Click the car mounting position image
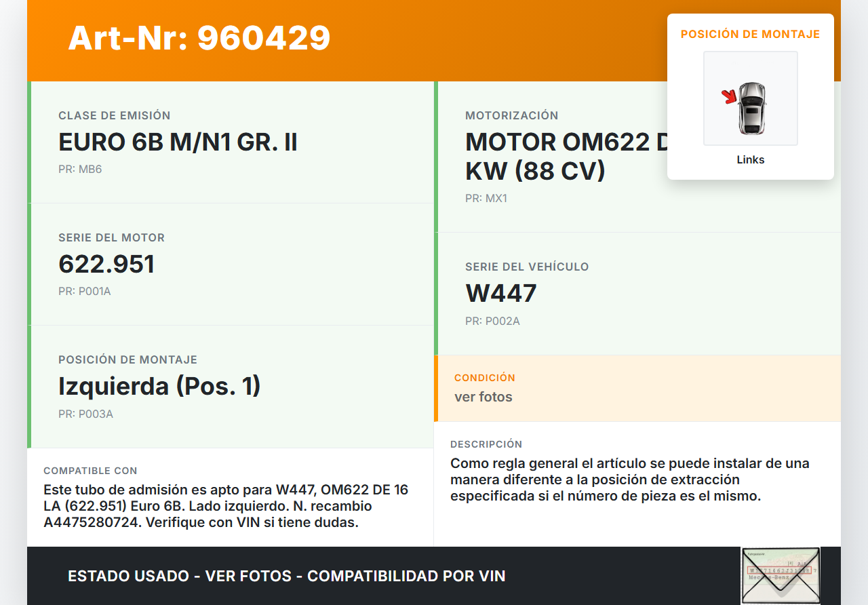This screenshot has height=605, width=868. [x=751, y=98]
